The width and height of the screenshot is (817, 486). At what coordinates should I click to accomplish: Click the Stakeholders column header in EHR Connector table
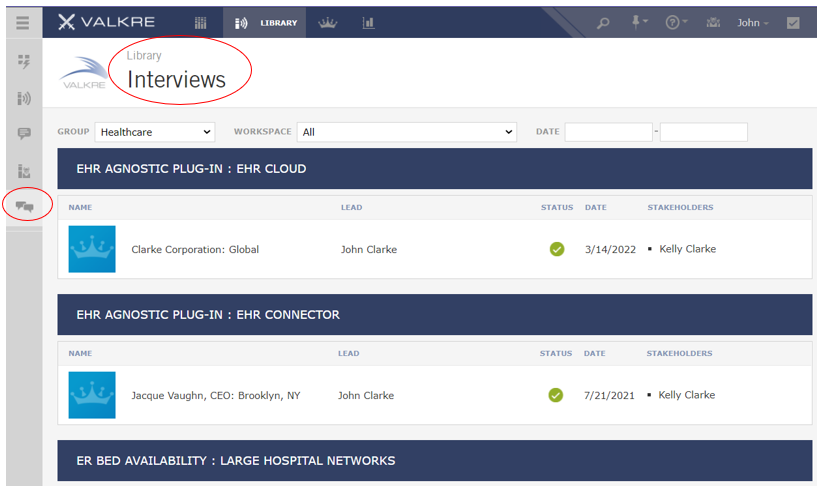click(x=679, y=353)
